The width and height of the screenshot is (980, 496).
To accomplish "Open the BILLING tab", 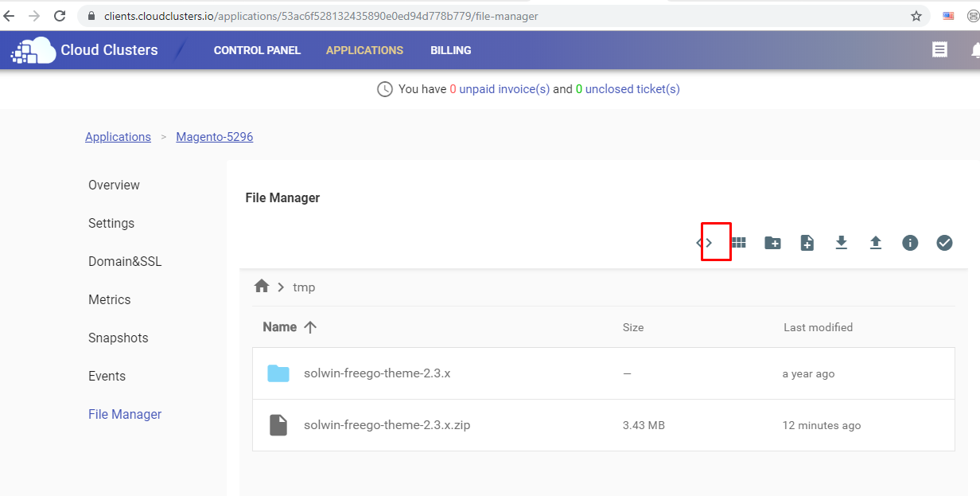I will 451,50.
